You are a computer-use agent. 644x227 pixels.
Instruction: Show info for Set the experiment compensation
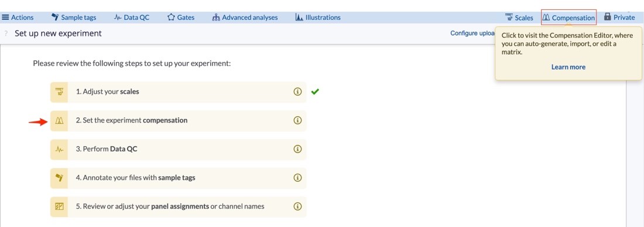[298, 120]
